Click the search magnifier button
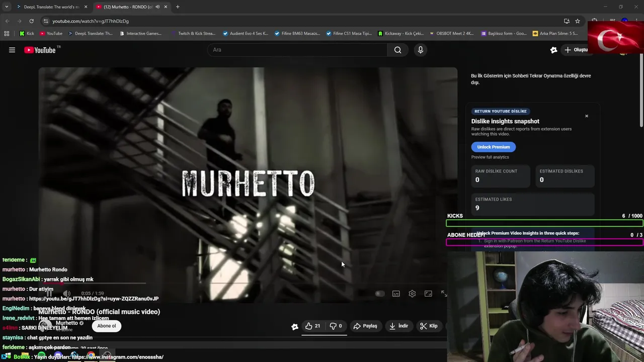 [x=397, y=50]
